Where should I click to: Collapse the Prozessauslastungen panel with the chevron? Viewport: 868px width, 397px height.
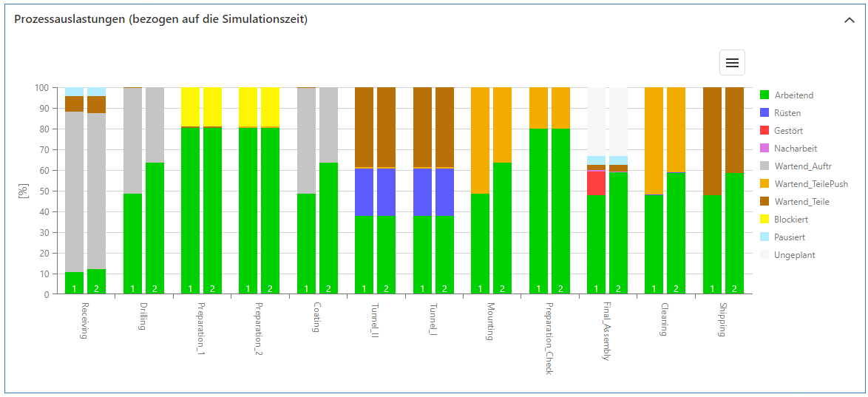point(849,20)
